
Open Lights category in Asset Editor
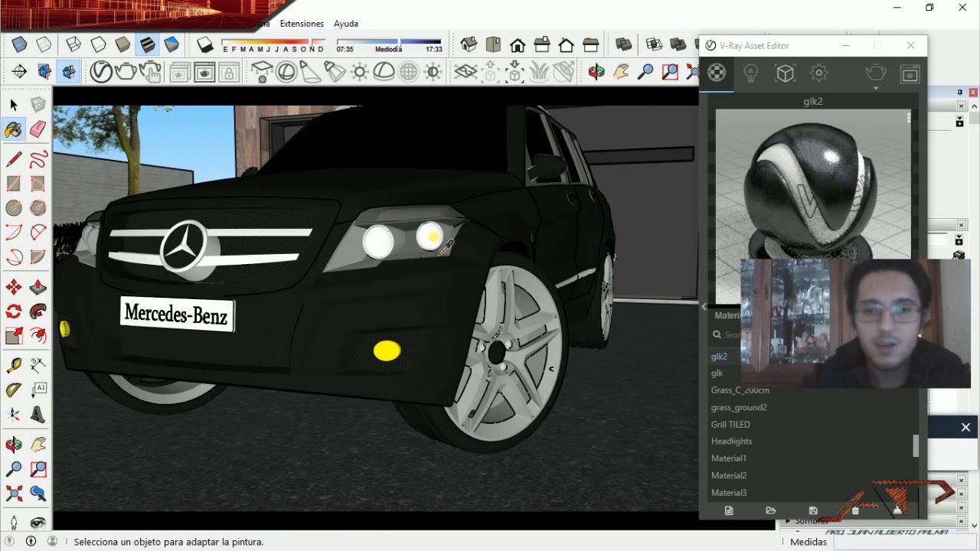tap(751, 73)
